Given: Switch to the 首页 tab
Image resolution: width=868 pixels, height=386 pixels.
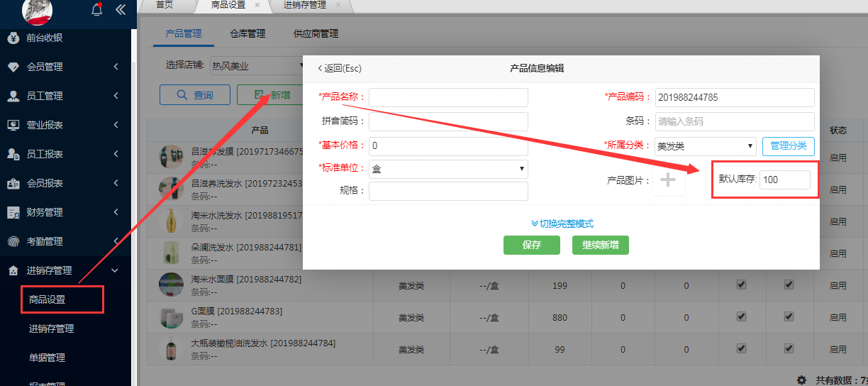Looking at the screenshot, I should pos(165,5).
